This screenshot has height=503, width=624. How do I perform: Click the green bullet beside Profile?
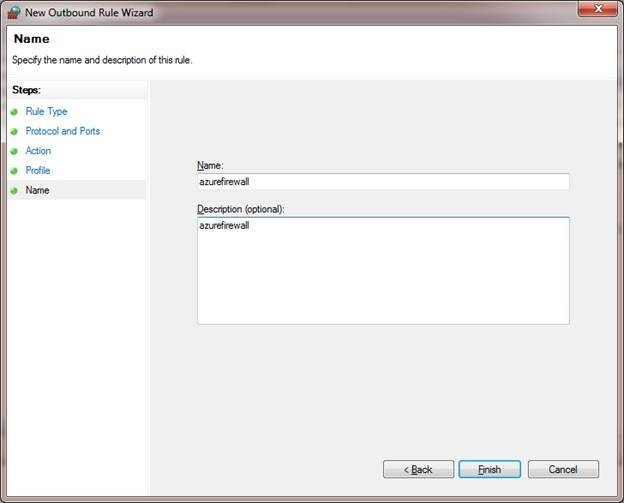[14, 171]
